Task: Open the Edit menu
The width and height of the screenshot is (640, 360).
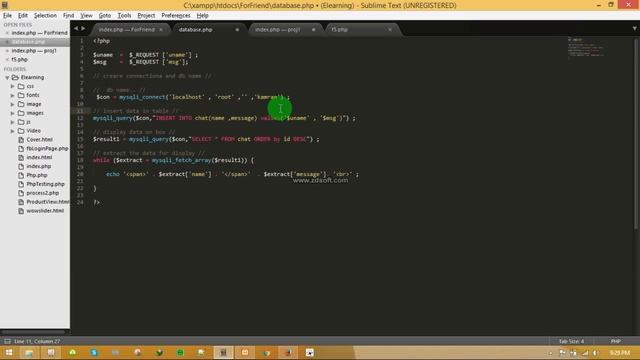Action: click(x=23, y=16)
